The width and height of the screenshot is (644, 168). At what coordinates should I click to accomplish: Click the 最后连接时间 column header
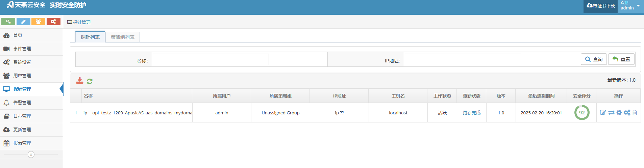tap(541, 96)
